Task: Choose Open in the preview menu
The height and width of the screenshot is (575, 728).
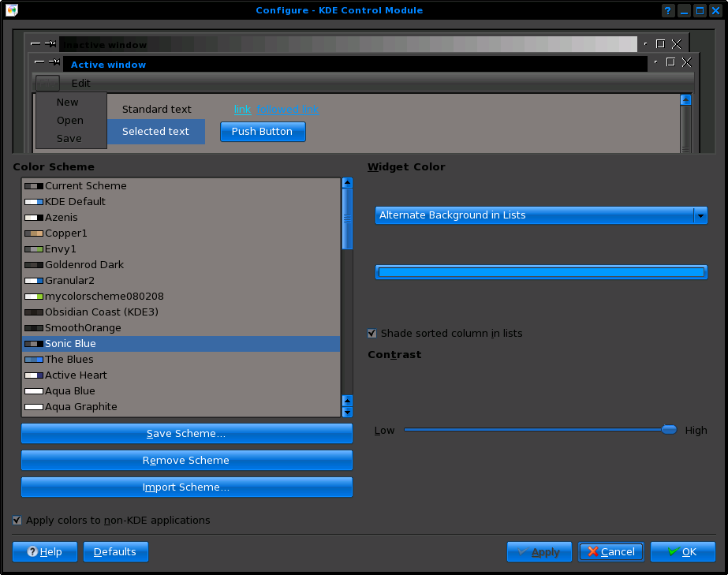Action: click(x=70, y=121)
